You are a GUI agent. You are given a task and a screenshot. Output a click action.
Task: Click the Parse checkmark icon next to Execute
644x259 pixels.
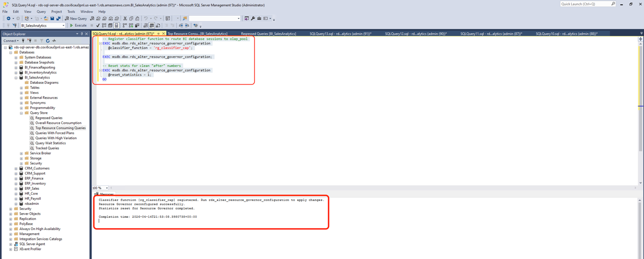pos(98,26)
